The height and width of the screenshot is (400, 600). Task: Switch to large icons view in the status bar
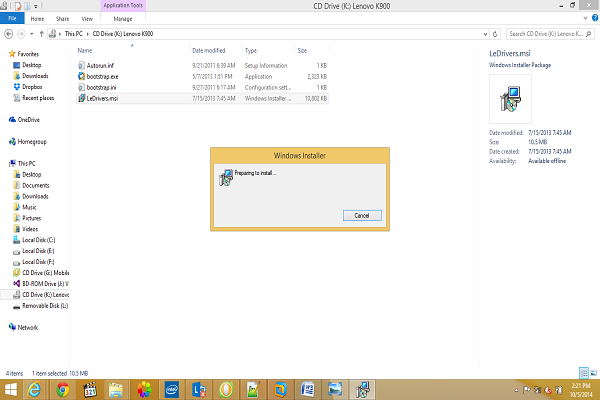(594, 373)
